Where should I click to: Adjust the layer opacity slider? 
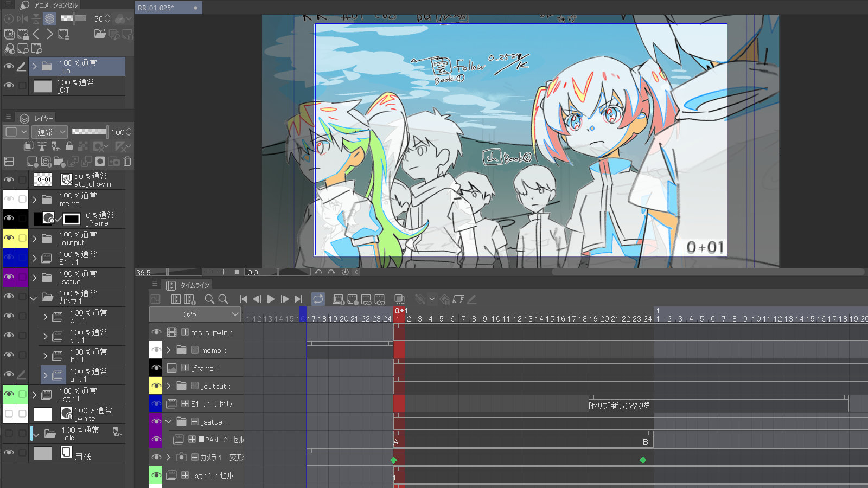click(x=90, y=132)
